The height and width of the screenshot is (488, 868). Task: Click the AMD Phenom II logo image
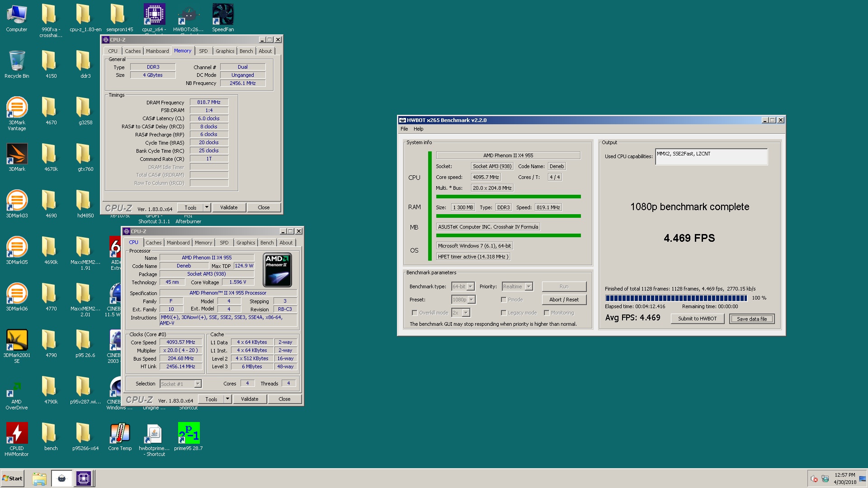[x=277, y=270]
